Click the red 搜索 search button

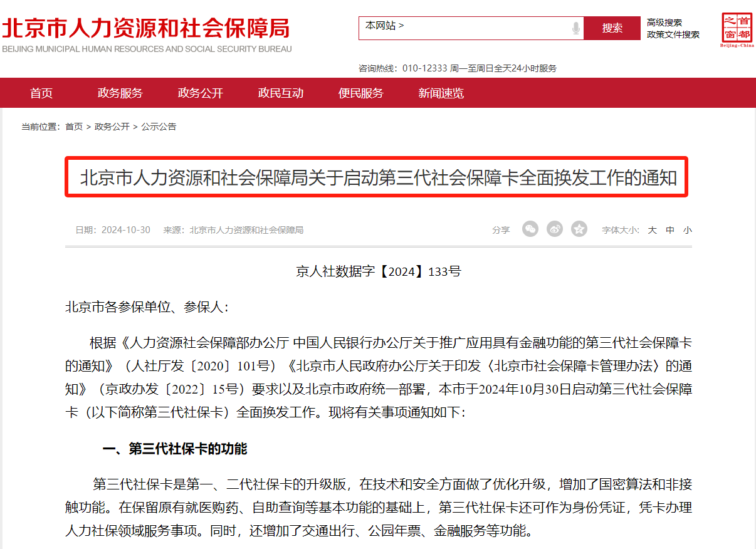coord(612,28)
